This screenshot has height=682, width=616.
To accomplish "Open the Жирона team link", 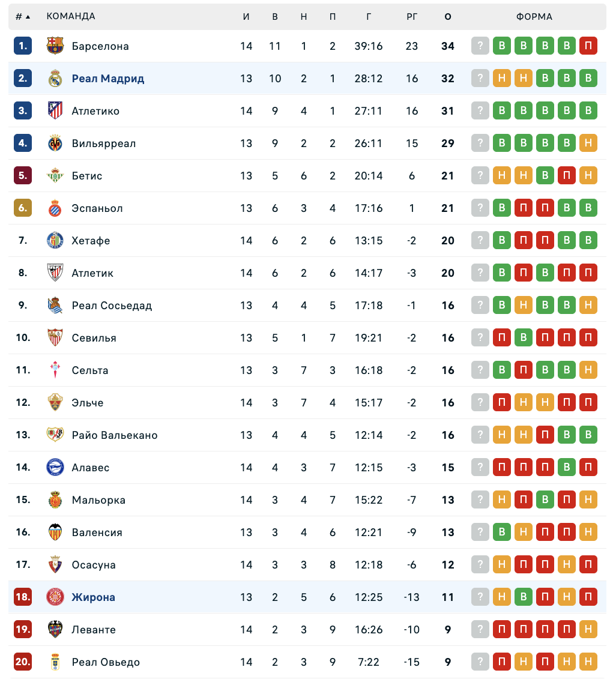I will pos(94,597).
